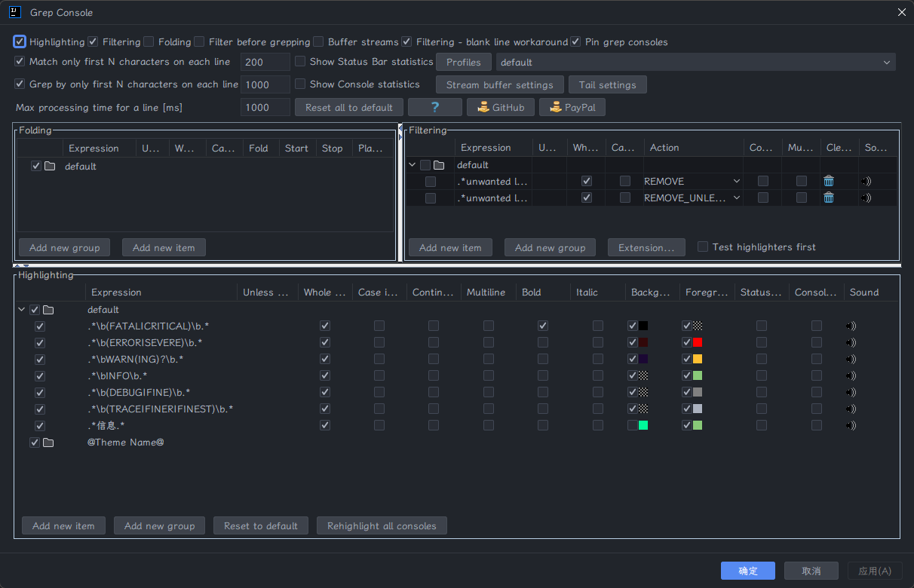
Task: Toggle Filtering blank line workaround checkbox
Action: point(406,41)
